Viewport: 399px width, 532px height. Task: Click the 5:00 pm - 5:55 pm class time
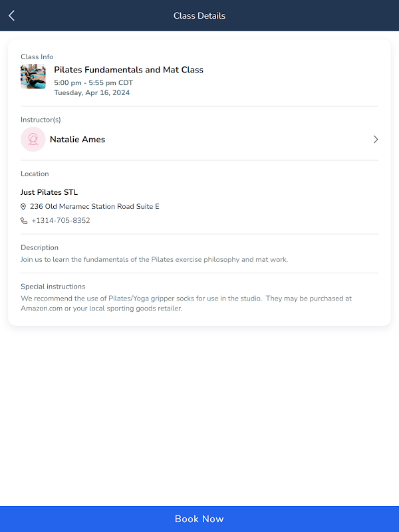pos(93,83)
